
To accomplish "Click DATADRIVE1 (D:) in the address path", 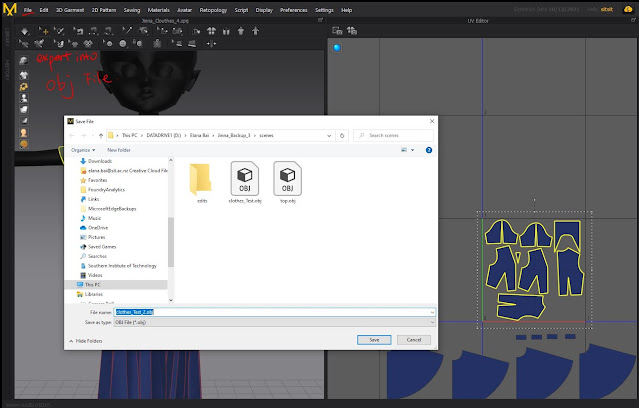I will pyautogui.click(x=163, y=135).
